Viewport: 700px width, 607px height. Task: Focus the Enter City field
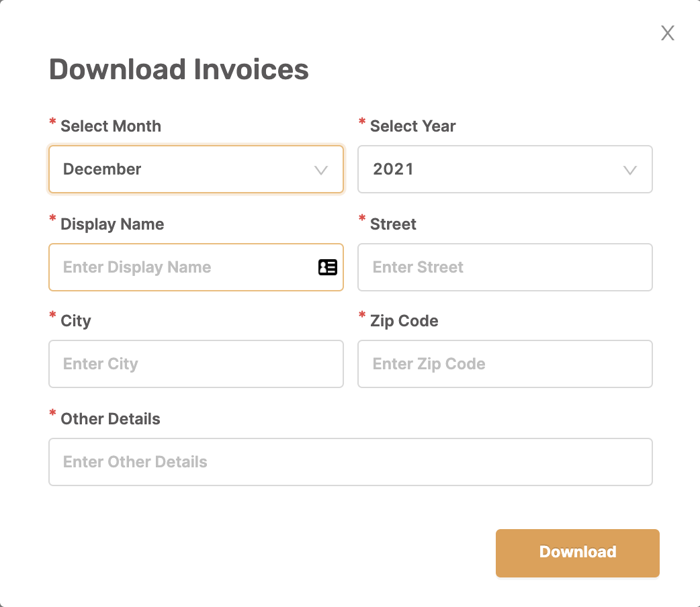pos(196,364)
